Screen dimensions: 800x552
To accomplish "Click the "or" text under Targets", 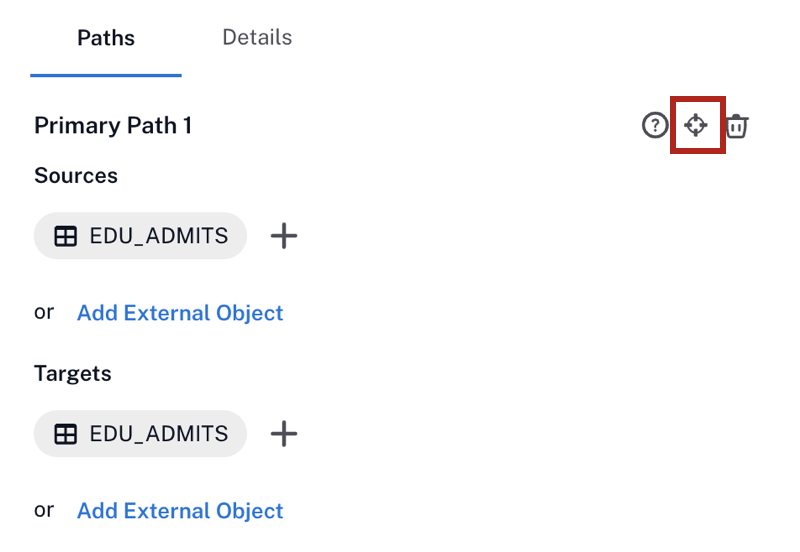I will click(x=44, y=510).
